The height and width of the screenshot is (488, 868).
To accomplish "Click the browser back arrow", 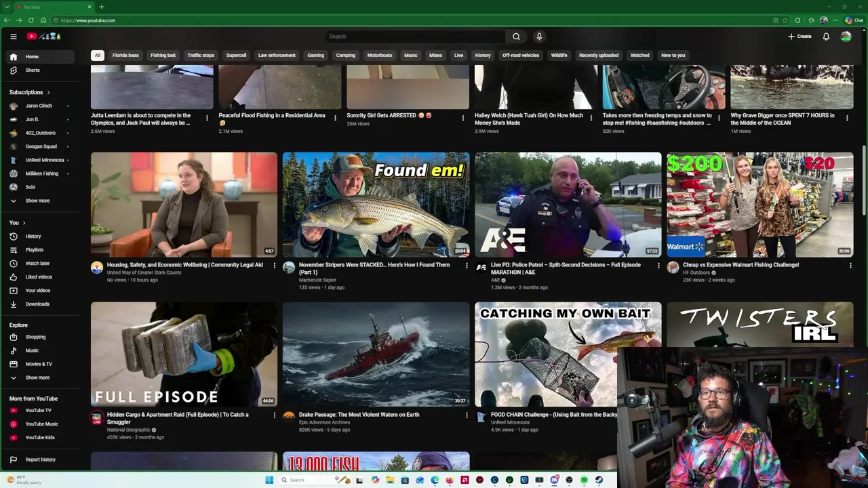I will click(6, 20).
